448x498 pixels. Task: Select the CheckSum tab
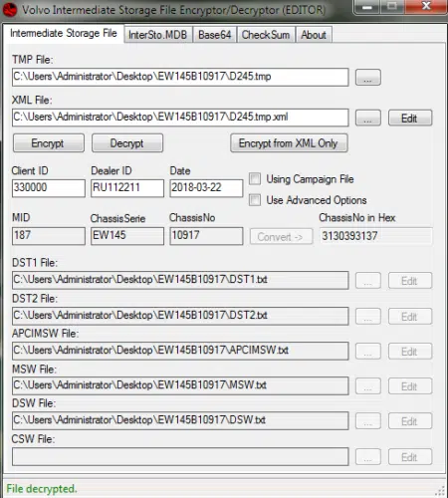tap(266, 35)
